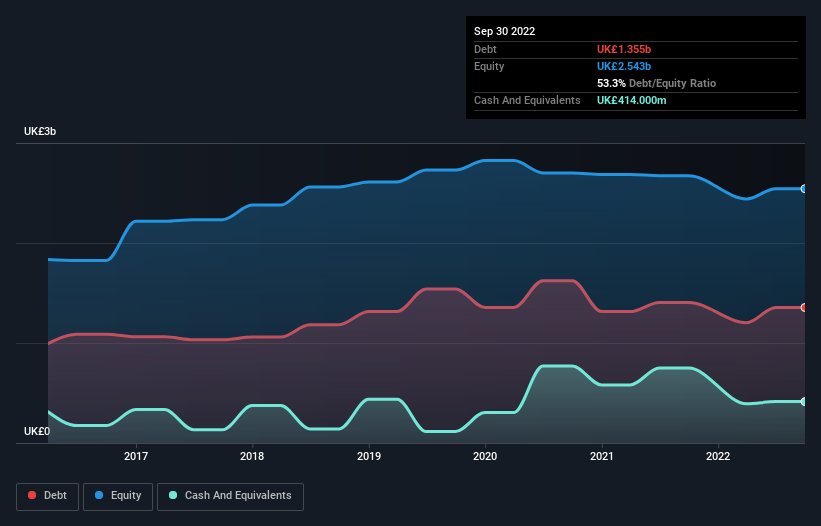This screenshot has width=821, height=526.
Task: Select the Equity endpoint marker on the blue line
Action: click(804, 188)
